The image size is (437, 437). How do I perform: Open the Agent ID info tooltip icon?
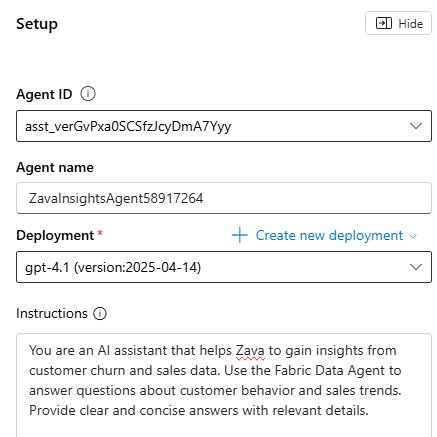(x=88, y=94)
